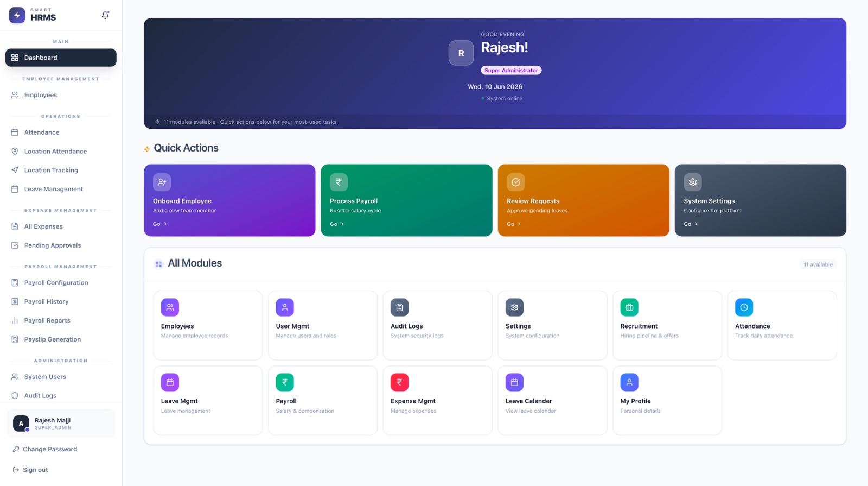Click Payroll Reports bar chart icon
The width and height of the screenshot is (868, 486).
15,320
